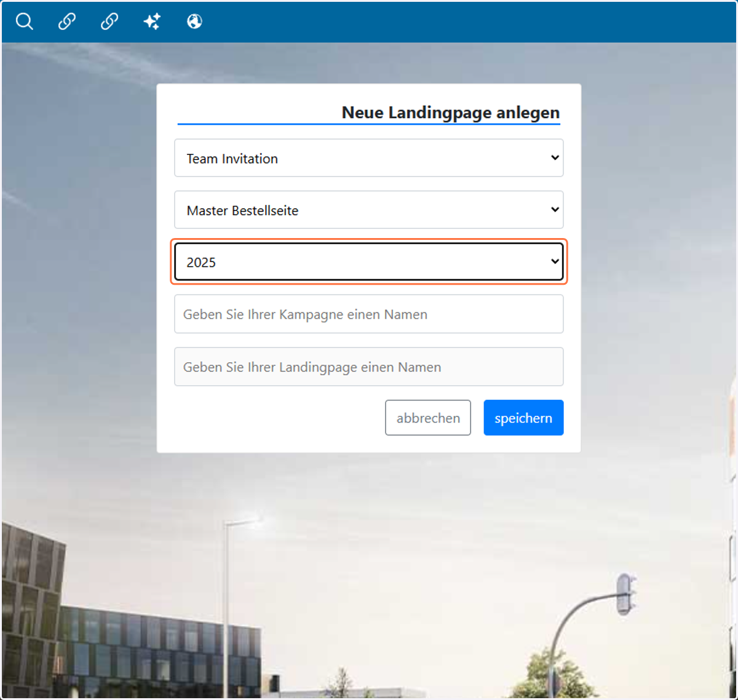Screen dimensions: 738x700
Task: Open the 2025 year dropdown
Action: (369, 261)
